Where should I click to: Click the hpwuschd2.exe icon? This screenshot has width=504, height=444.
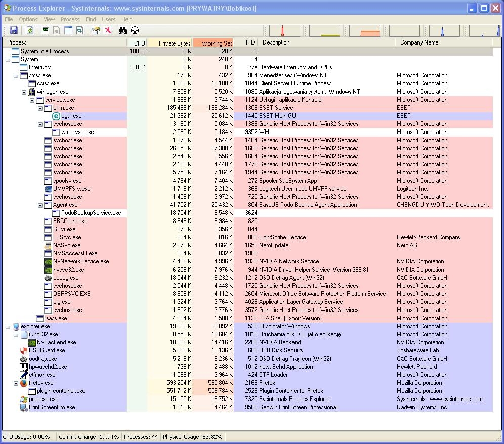point(23,367)
